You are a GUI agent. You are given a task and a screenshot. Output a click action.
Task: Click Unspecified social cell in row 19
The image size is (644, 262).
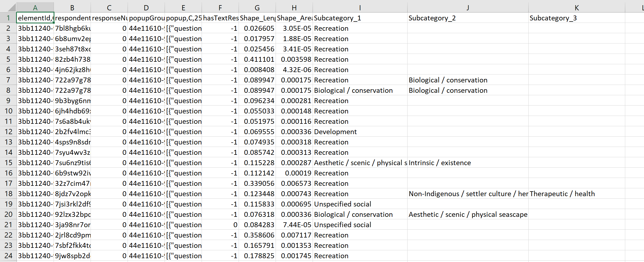point(360,204)
